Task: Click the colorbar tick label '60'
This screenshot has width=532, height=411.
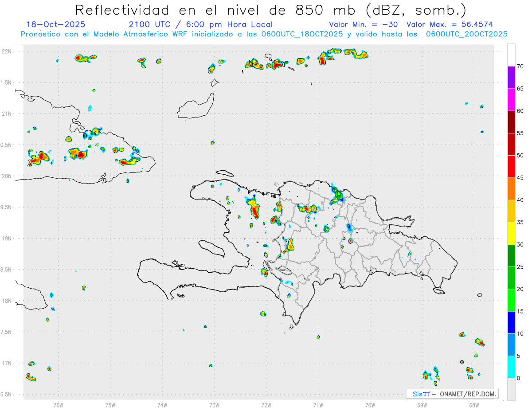Action: [x=520, y=111]
